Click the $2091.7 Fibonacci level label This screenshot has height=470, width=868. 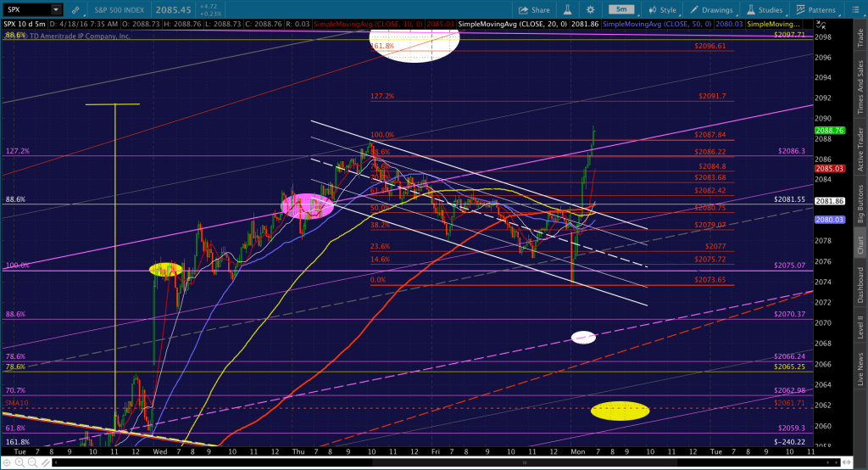[x=712, y=96]
